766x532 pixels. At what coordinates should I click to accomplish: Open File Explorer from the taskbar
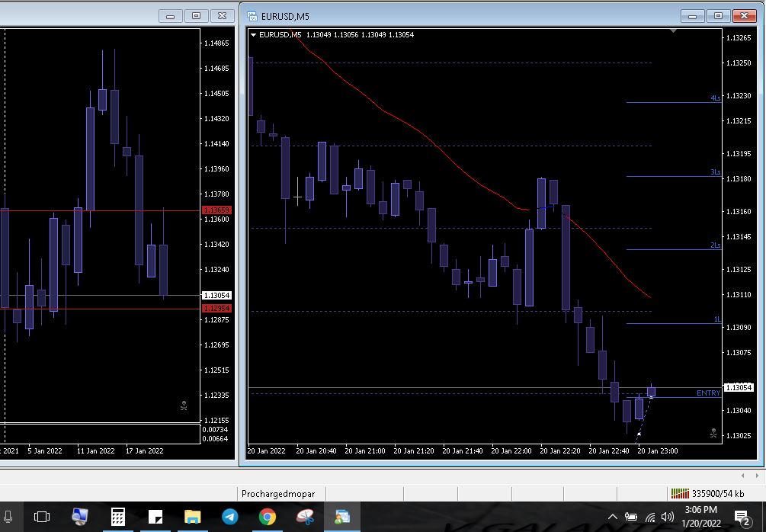tap(192, 518)
